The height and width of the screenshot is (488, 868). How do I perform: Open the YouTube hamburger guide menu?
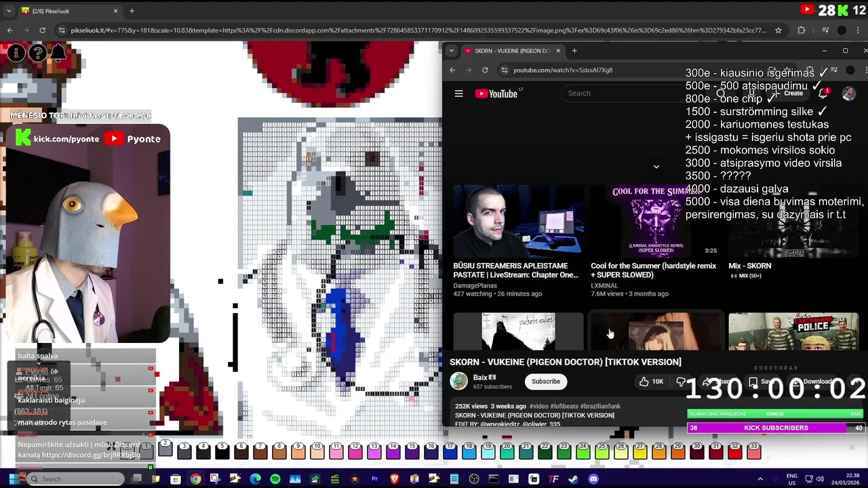[x=459, y=94]
